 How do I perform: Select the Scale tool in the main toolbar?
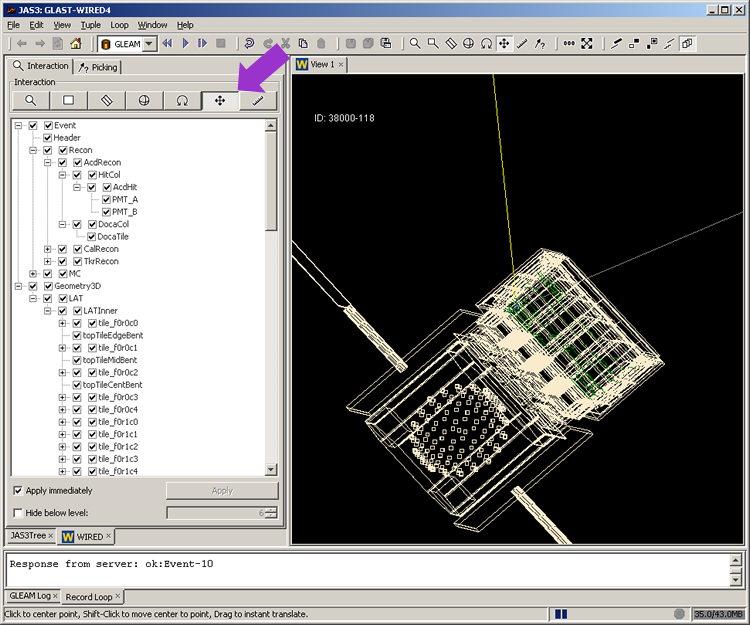coord(451,44)
